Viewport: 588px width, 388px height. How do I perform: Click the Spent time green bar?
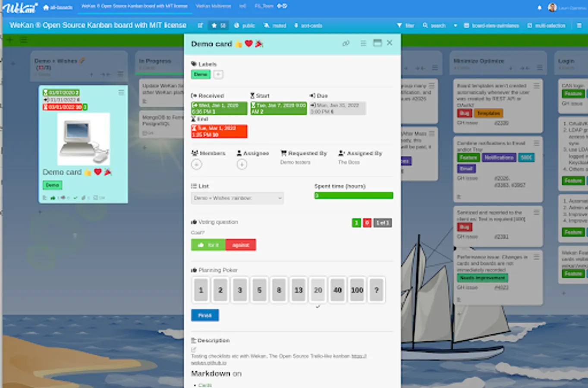pyautogui.click(x=354, y=195)
